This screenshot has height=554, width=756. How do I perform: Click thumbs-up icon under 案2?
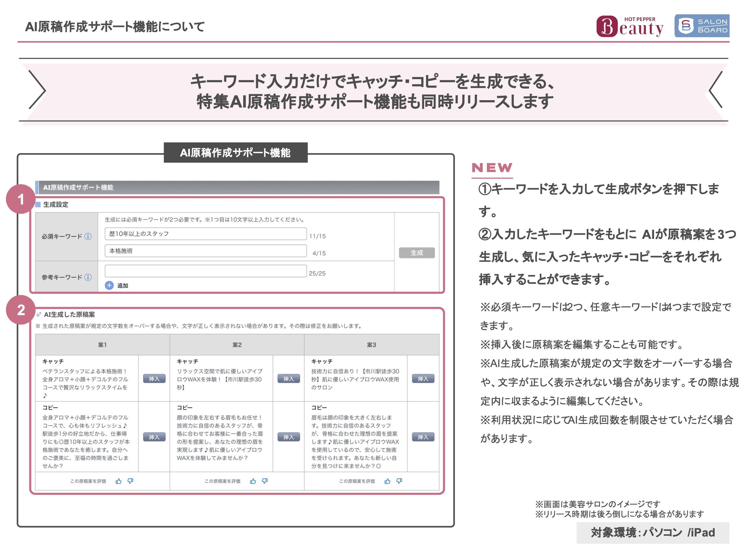[x=253, y=481]
